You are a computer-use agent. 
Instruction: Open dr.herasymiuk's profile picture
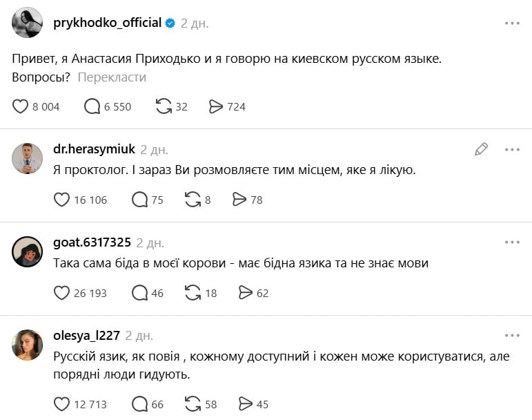coord(28,158)
